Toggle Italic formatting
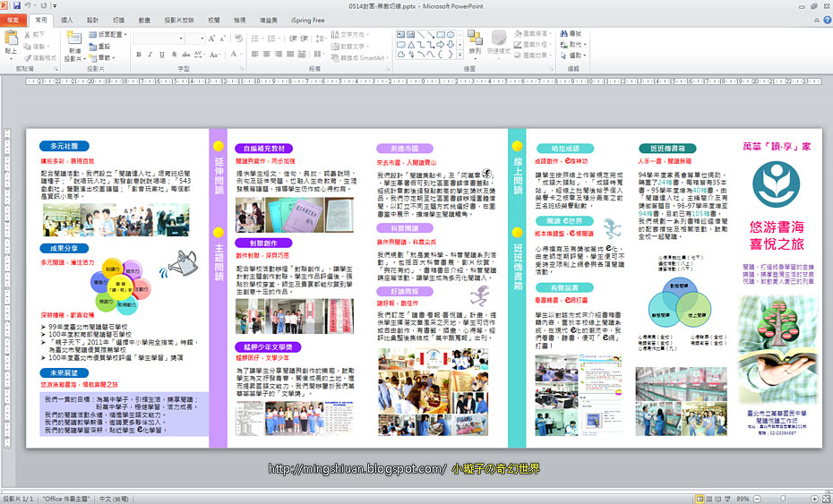The height and width of the screenshot is (504, 833). 150,55
